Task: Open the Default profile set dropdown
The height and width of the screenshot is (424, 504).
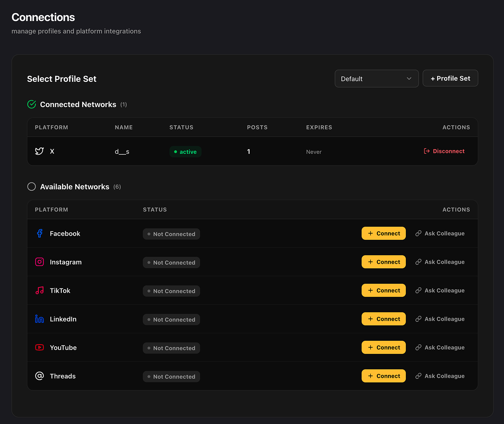Action: tap(376, 78)
